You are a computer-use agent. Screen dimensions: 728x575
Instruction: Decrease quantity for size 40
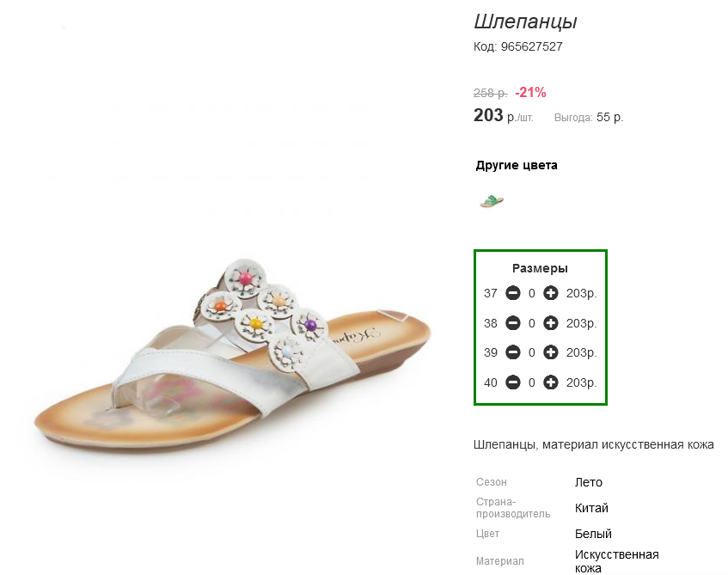click(513, 382)
